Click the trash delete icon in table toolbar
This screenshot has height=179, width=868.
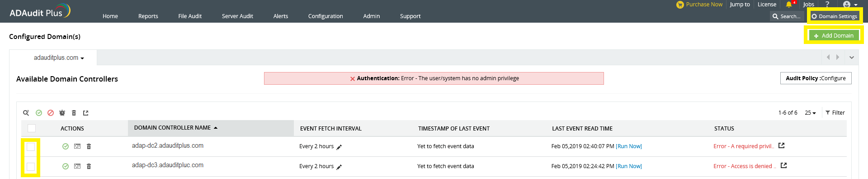pos(74,113)
